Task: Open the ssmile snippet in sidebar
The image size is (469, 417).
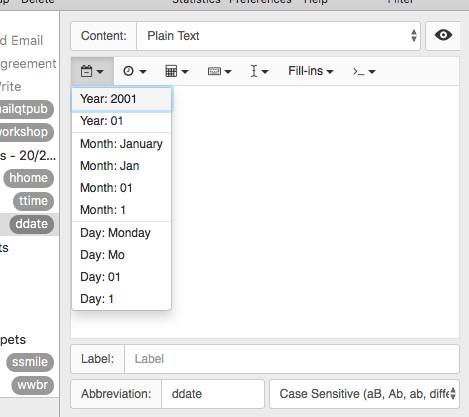Action: click(x=30, y=362)
